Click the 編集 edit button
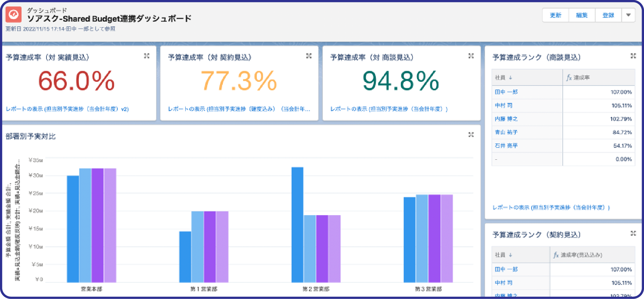 (582, 15)
